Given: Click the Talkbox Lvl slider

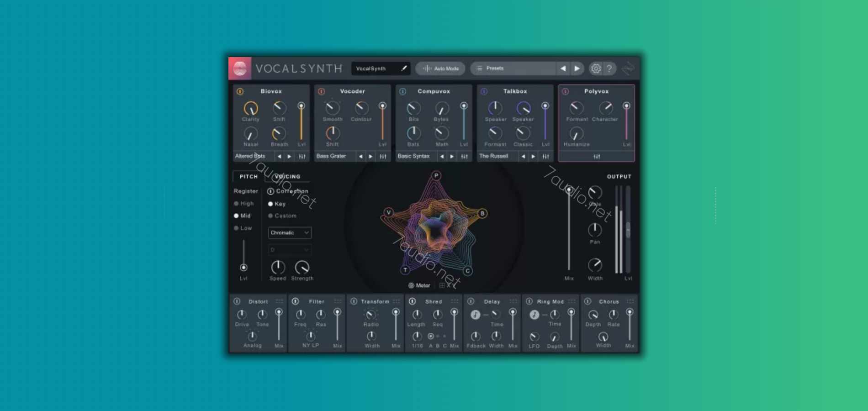Looking at the screenshot, I should pos(545,121).
